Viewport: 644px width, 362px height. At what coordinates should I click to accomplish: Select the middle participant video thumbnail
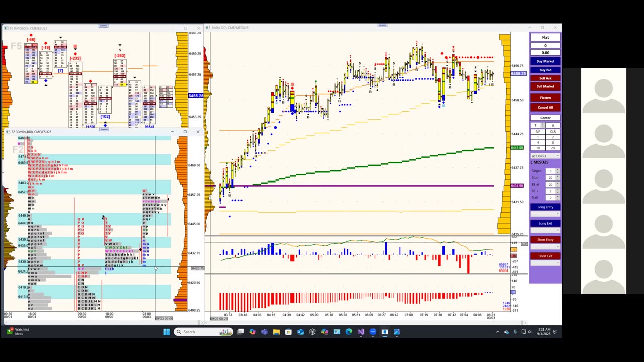[x=604, y=181]
